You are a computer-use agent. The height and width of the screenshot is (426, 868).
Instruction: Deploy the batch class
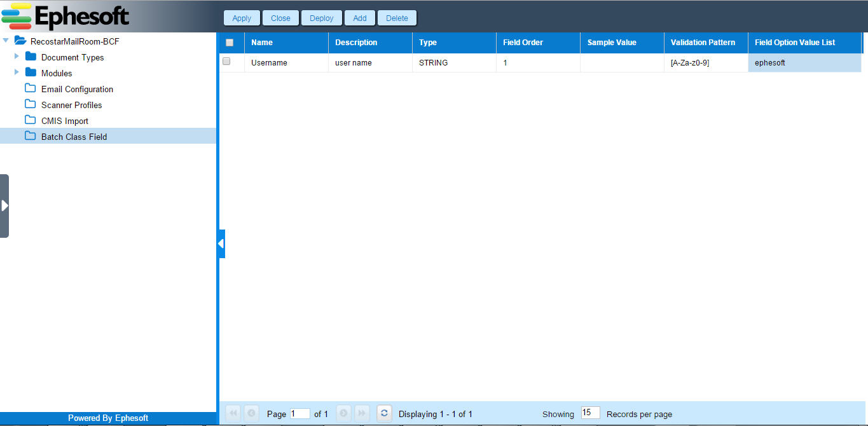click(322, 18)
